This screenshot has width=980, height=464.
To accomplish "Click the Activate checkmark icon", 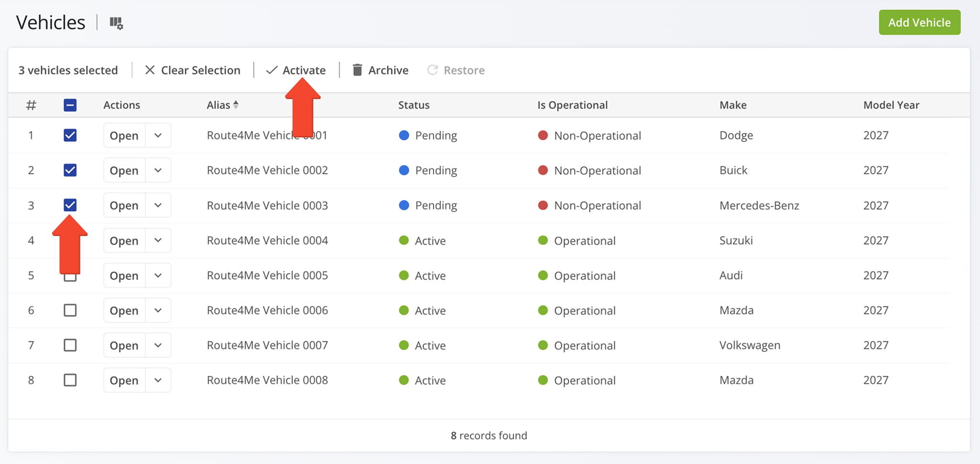I will tap(272, 70).
